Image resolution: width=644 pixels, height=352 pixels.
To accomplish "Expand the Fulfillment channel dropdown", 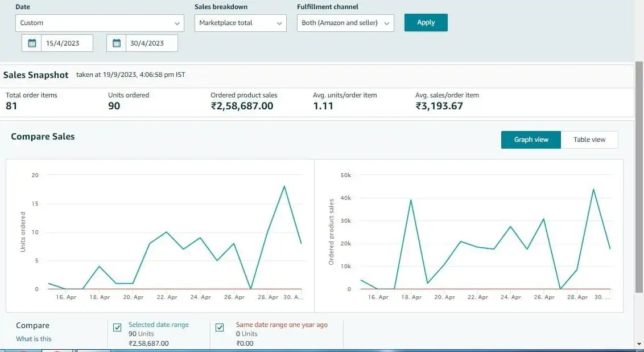I will coord(345,23).
